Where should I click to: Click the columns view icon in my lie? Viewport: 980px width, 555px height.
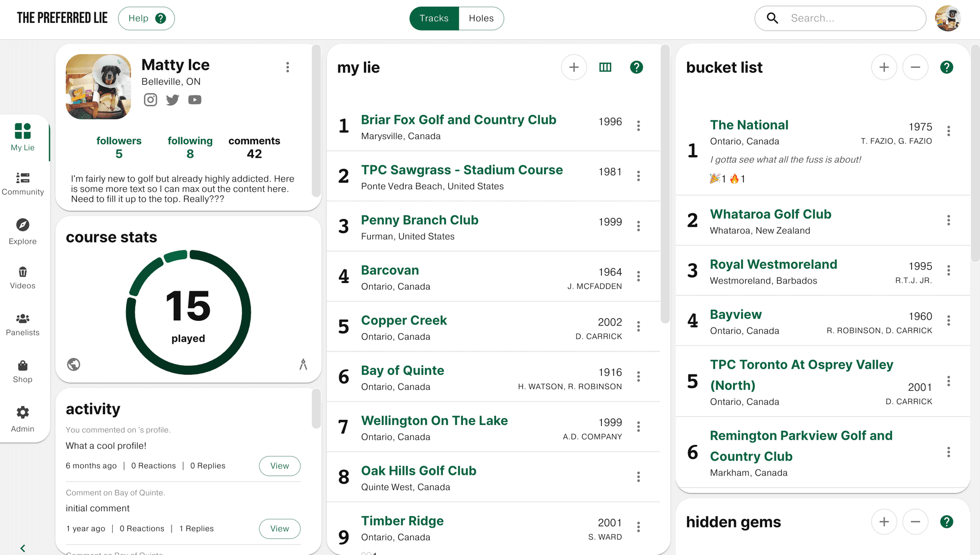coord(605,67)
